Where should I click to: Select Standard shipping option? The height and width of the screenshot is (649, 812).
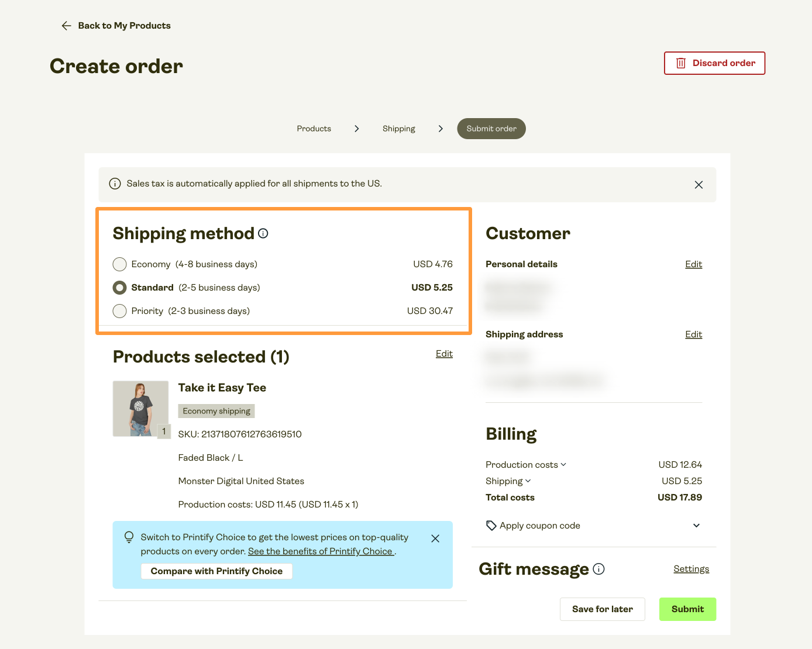[120, 288]
